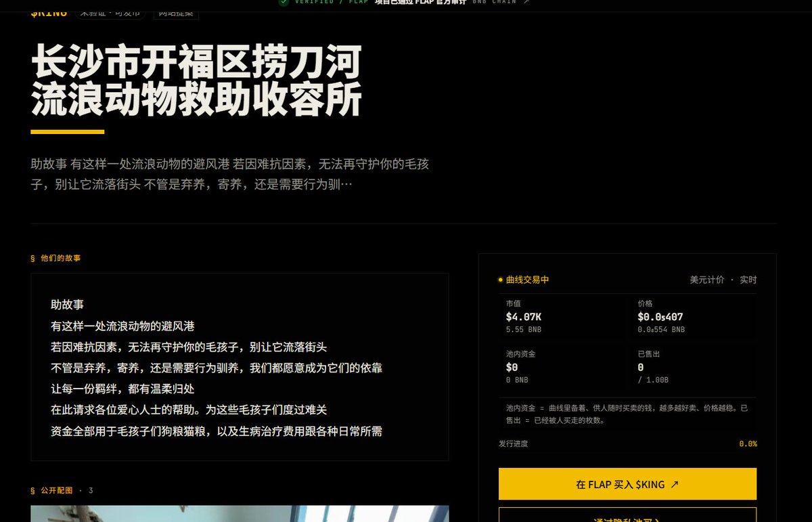Click the main title 长沙市开福区捞刀河流浪动物救助收容所
Image resolution: width=812 pixels, height=522 pixels.
(196, 81)
